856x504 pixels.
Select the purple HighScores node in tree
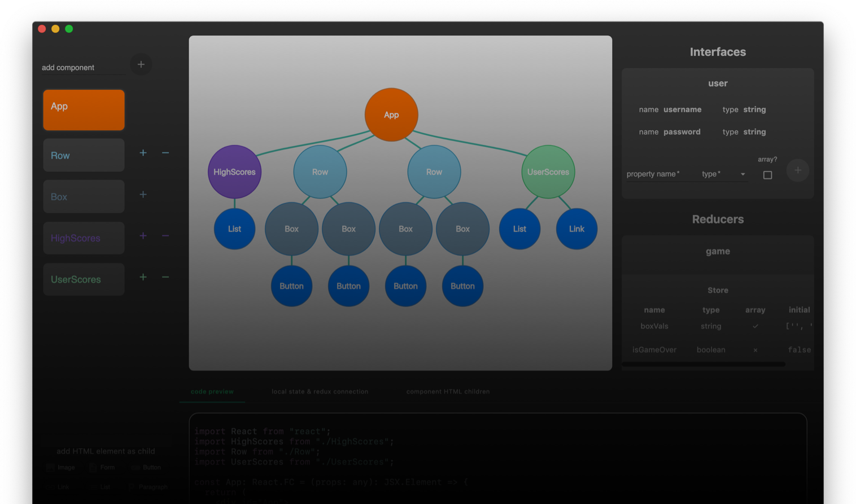234,172
